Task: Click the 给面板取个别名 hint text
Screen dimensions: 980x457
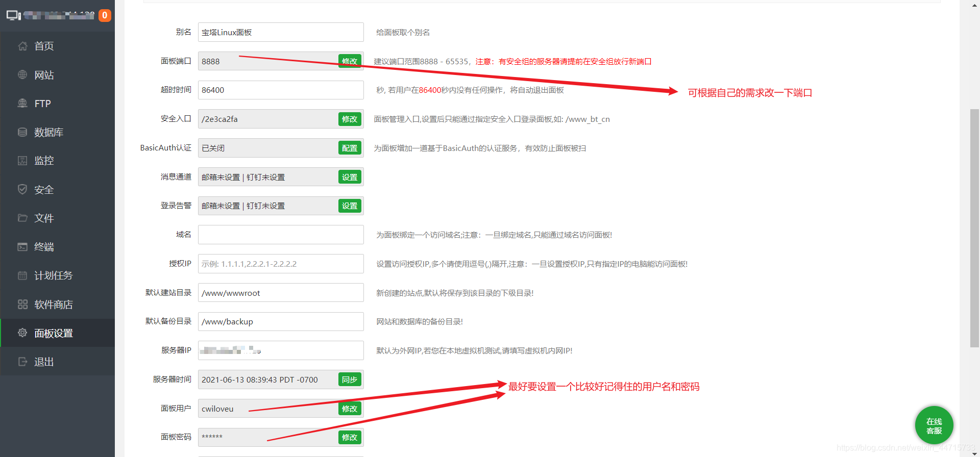Action: tap(403, 33)
